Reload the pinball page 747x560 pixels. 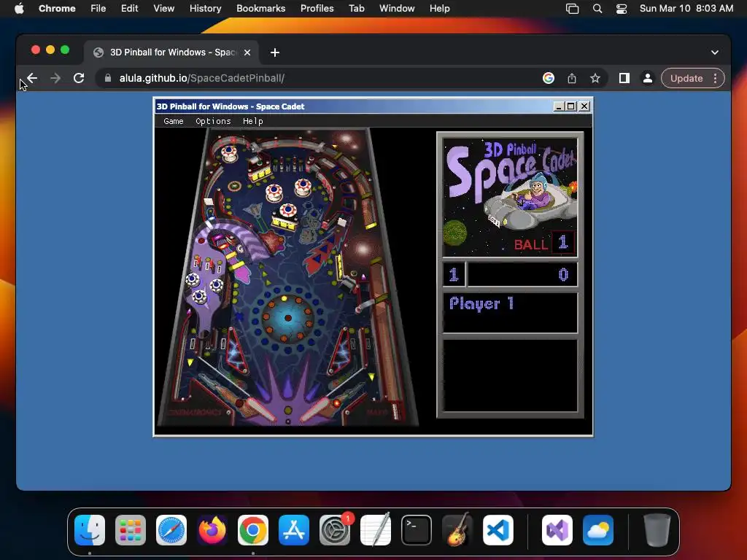click(79, 78)
